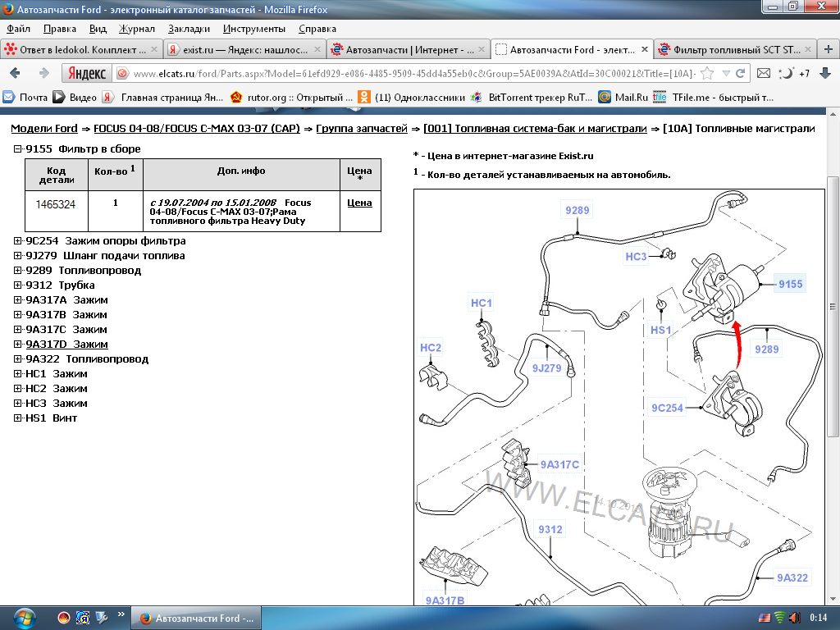
Task: Click the Firefox taskbar button 'Автозапчасти Ford'
Action: coord(196,619)
